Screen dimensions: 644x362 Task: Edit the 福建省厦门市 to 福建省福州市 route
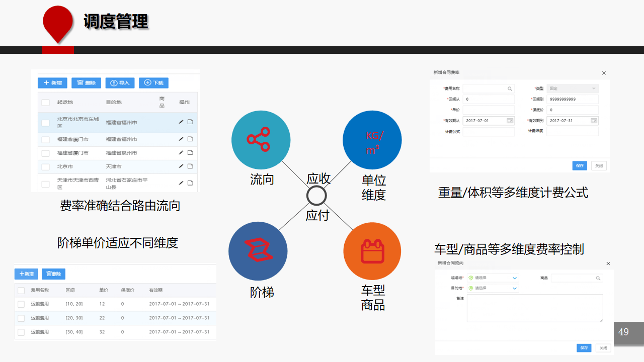tap(181, 139)
